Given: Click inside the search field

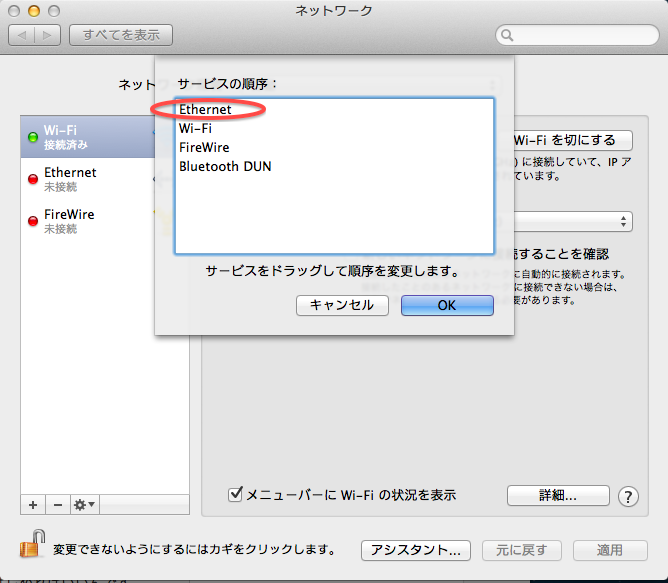Looking at the screenshot, I should tap(577, 35).
